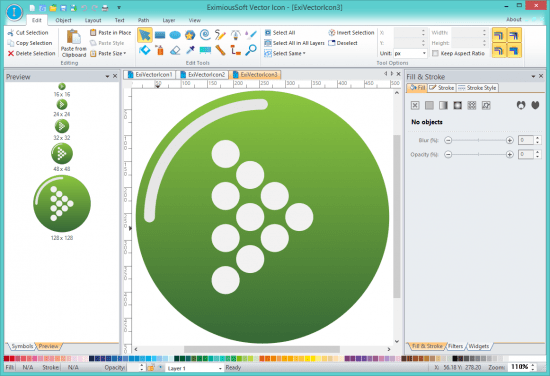Pick the red swatch at palette start
The width and height of the screenshot is (550, 376).
(6, 358)
